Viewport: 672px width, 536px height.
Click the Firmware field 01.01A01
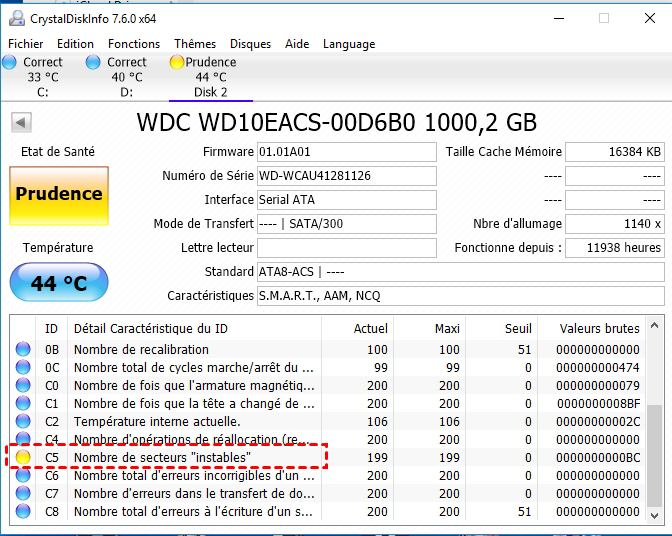(347, 152)
